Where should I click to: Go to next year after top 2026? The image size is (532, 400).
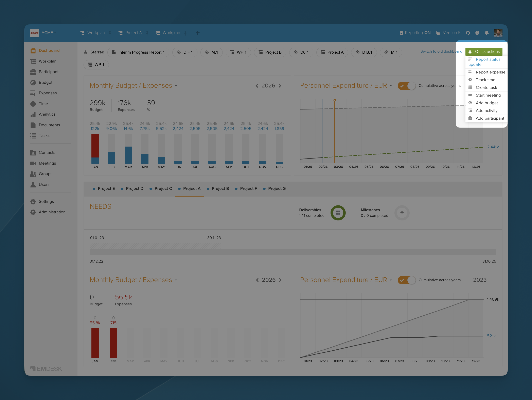pos(280,86)
